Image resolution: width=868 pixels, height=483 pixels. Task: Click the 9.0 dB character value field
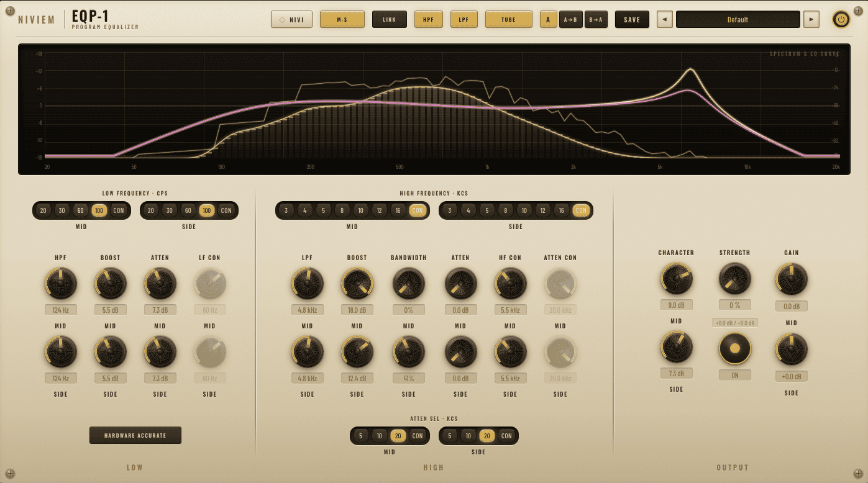677,305
